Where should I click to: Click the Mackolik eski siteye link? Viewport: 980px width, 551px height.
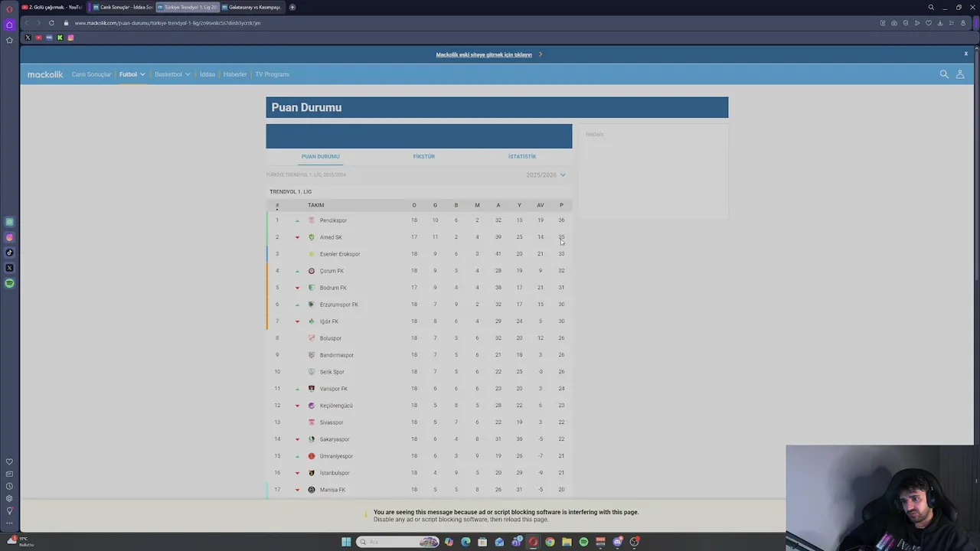[484, 54]
